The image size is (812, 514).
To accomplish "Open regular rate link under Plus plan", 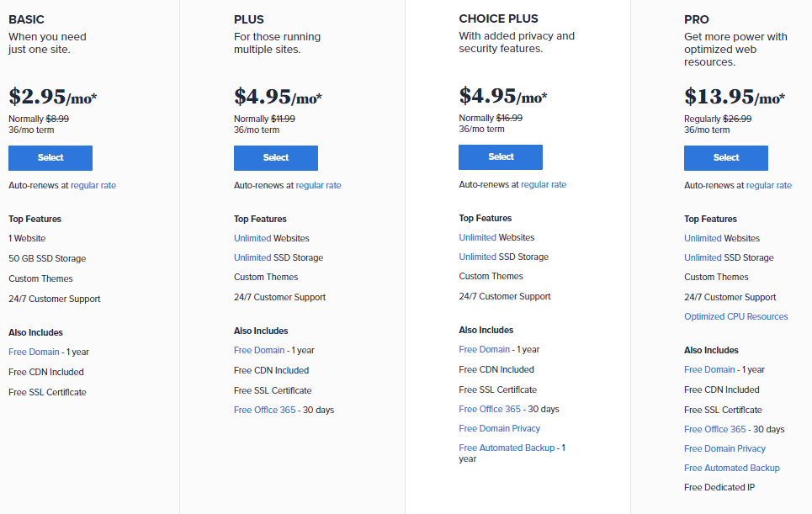I will coord(318,185).
